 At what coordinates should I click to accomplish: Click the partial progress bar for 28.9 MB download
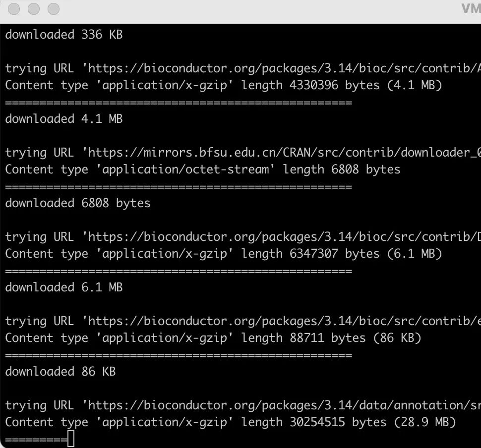tap(36, 440)
